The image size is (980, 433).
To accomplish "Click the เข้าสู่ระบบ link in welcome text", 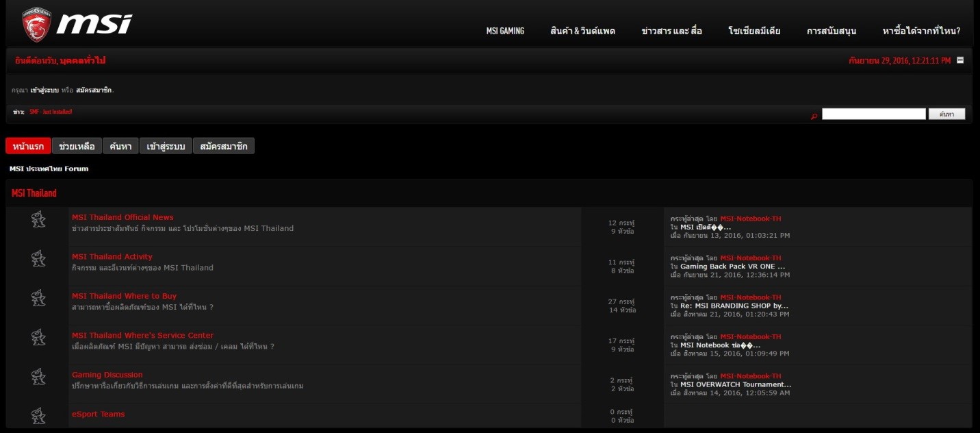I will point(44,90).
